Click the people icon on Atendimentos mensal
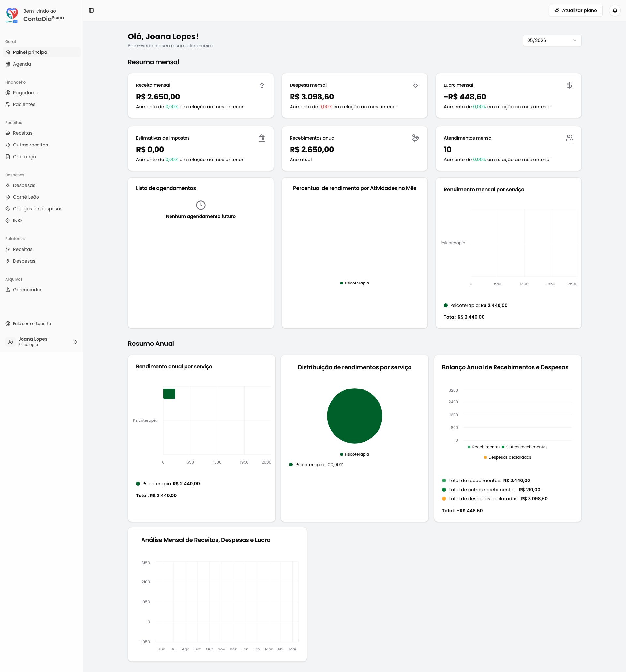Screen dimensions: 626x672 pos(570,138)
